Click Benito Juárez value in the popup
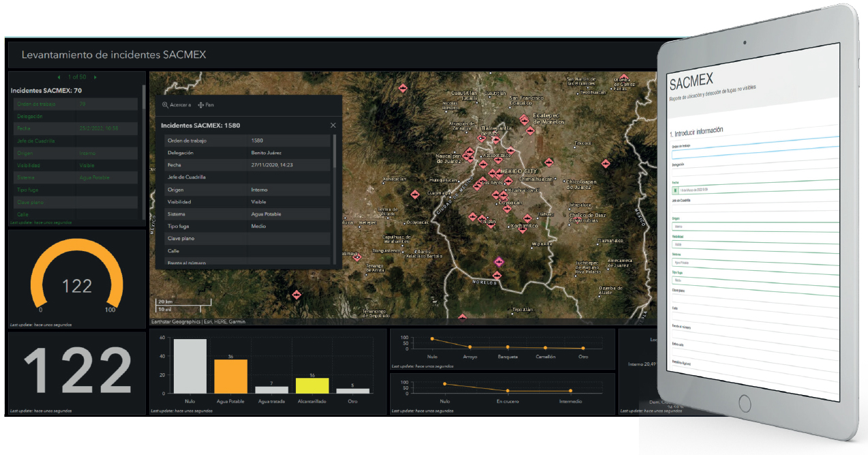The height and width of the screenshot is (455, 868). (x=266, y=153)
